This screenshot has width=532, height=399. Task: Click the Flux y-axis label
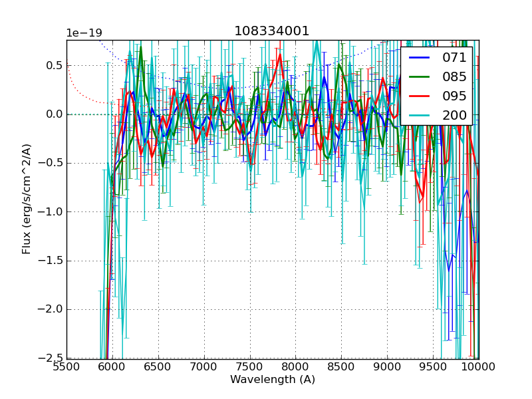tap(27, 199)
